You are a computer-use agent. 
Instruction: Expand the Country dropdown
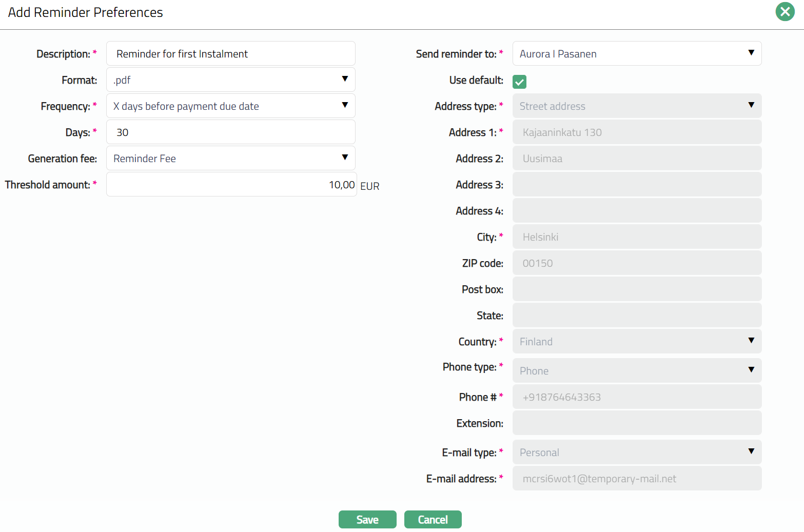click(x=636, y=342)
